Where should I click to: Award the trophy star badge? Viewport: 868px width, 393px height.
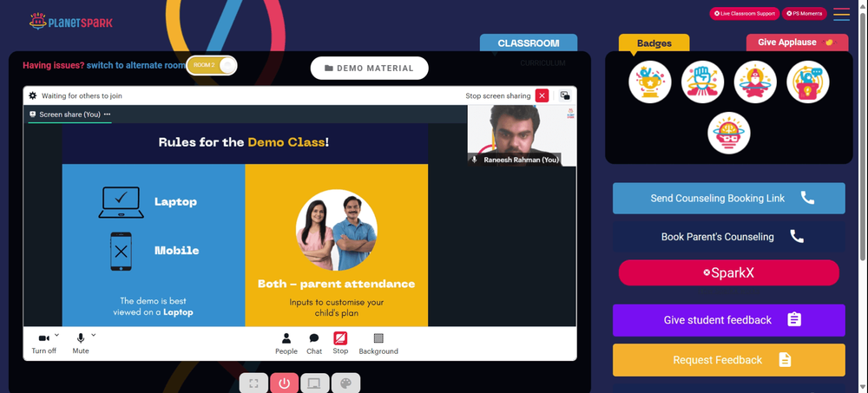(x=650, y=82)
